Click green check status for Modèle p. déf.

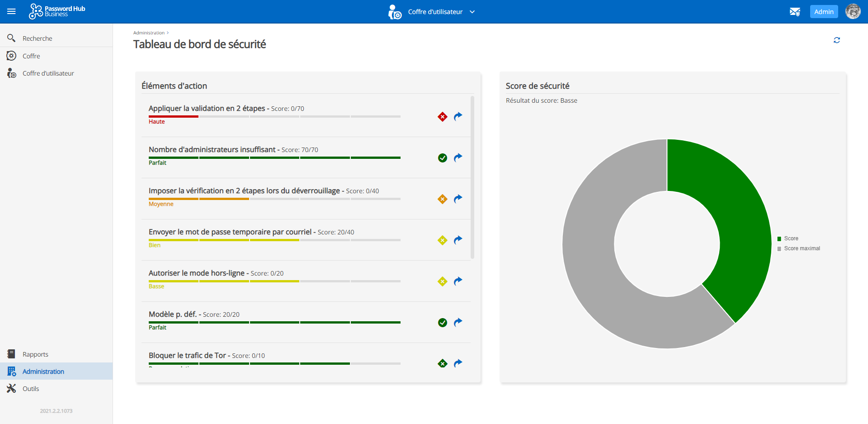[x=443, y=323]
